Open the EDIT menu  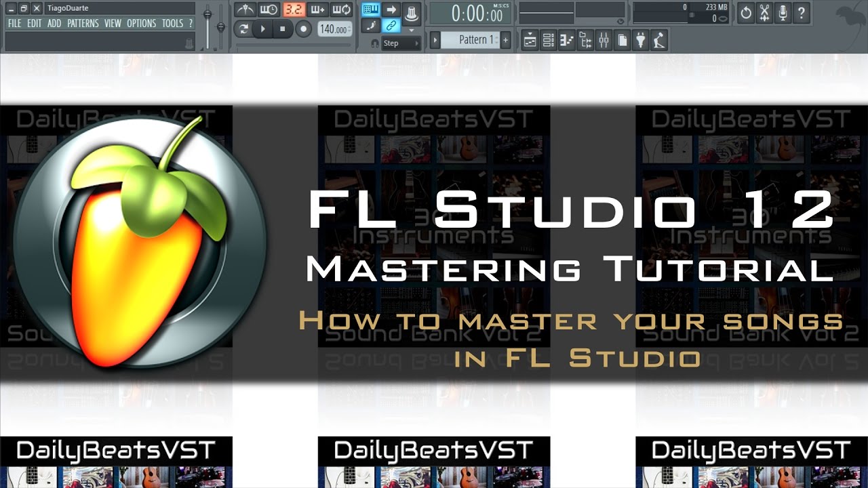(x=35, y=23)
